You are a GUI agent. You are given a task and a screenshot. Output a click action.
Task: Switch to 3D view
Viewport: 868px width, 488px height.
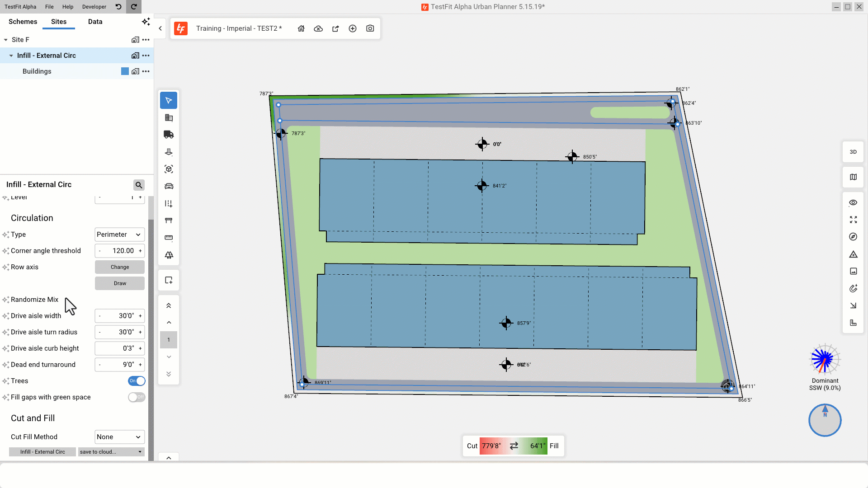(853, 152)
